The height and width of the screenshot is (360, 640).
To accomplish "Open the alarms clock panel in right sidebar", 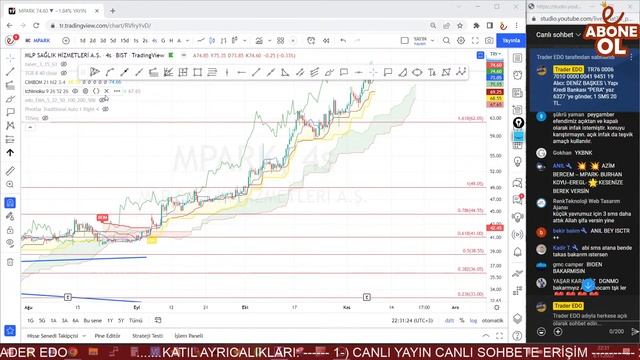I will click(x=518, y=75).
